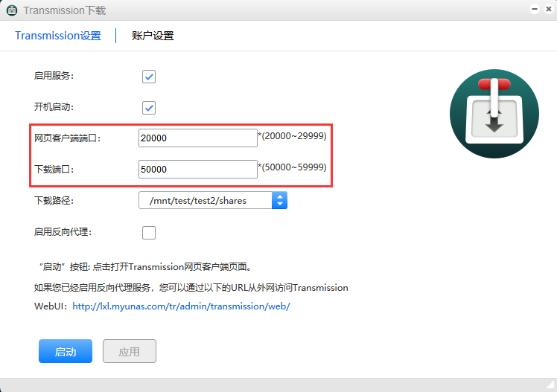Image resolution: width=557 pixels, height=392 pixels.
Task: Click the Transmission下载 window title text
Action: pyautogui.click(x=65, y=10)
